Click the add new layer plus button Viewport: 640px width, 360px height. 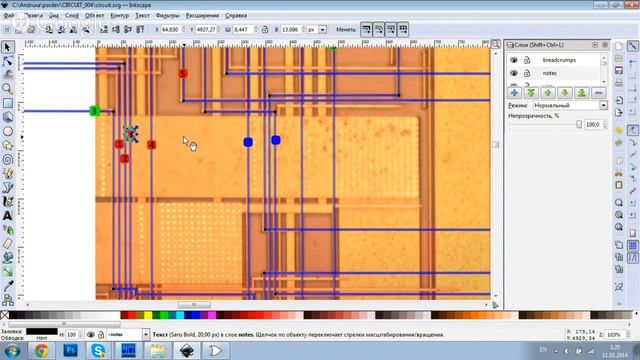pos(514,93)
